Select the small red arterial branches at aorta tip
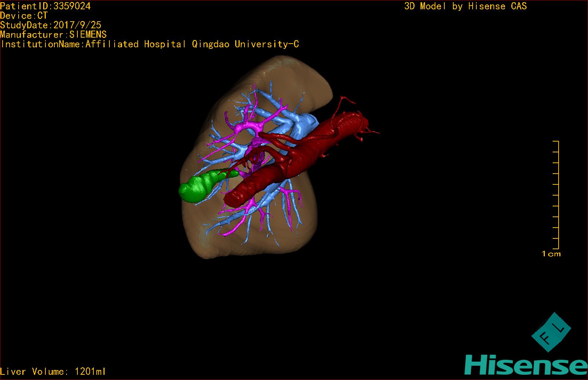The height and width of the screenshot is (380, 588). tap(367, 131)
